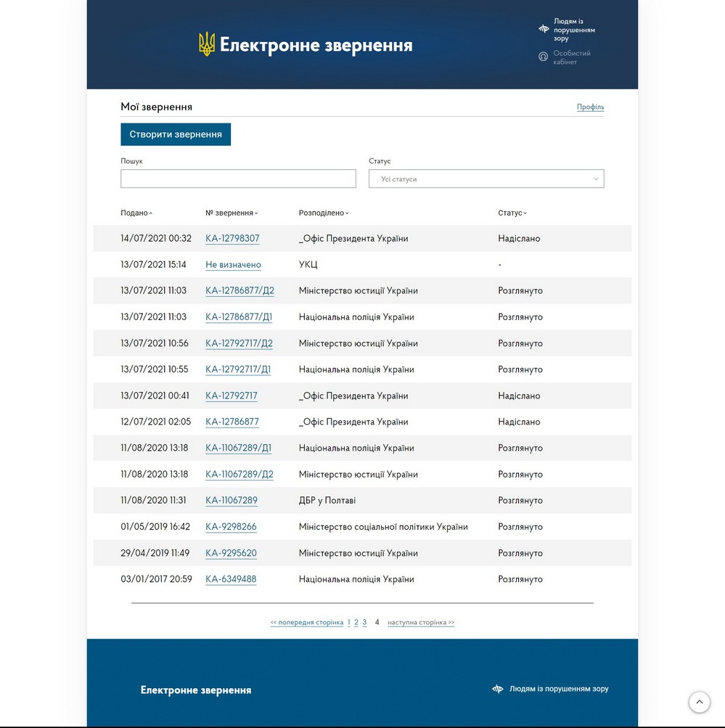Click УКЦ cell in the 13/07/2021 15:14 row
Viewport: 725px width, 728px height.
pos(308,265)
